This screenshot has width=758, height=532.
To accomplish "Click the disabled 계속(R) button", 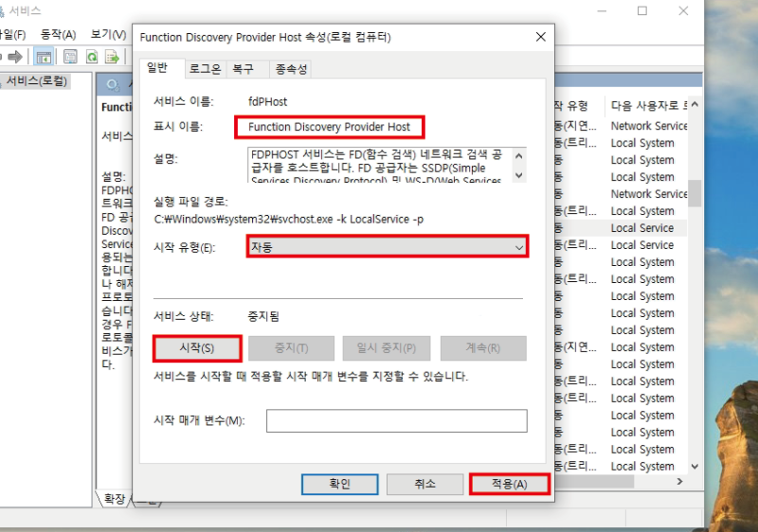I will click(483, 348).
